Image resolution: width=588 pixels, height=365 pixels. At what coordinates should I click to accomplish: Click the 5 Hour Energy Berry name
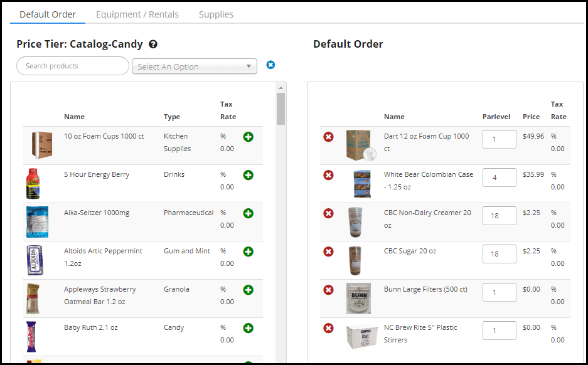[97, 174]
